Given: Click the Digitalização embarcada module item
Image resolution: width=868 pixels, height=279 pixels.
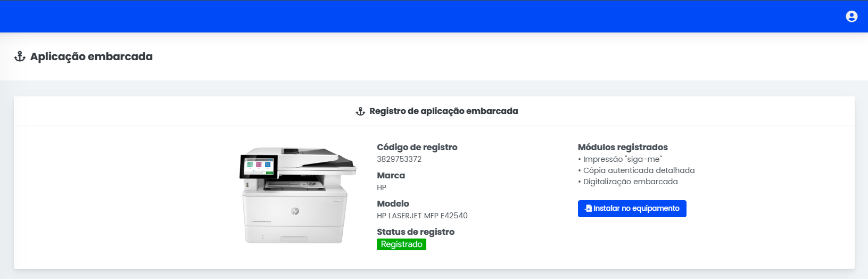Looking at the screenshot, I should click(630, 182).
